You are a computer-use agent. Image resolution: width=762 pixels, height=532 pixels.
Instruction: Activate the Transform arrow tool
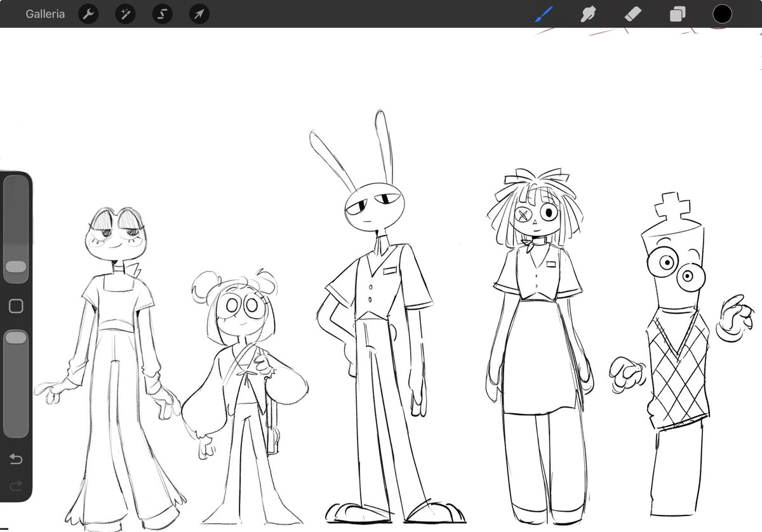pos(199,14)
